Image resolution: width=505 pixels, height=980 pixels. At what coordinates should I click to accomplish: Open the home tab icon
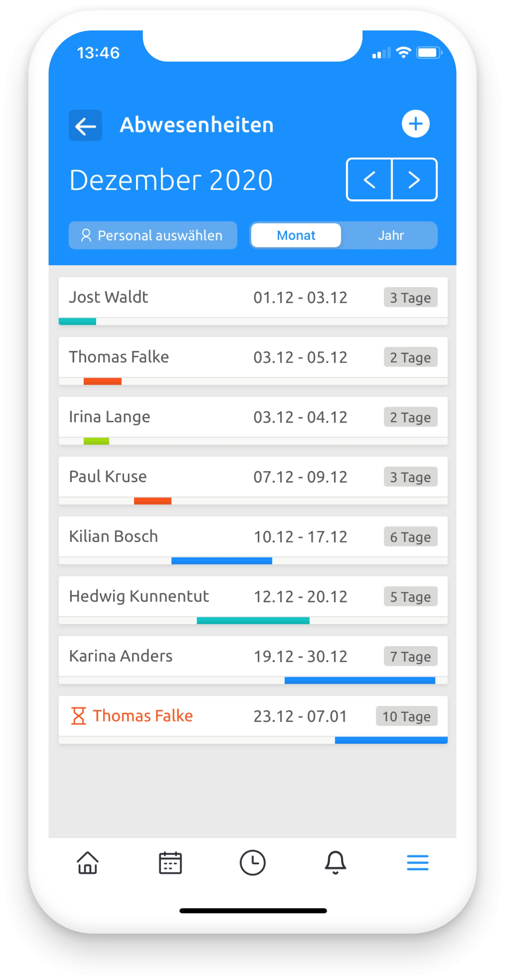pyautogui.click(x=87, y=863)
